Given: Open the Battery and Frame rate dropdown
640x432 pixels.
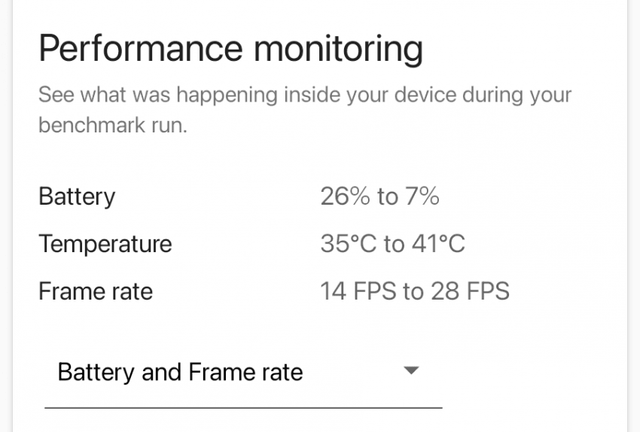Looking at the screenshot, I should click(242, 373).
